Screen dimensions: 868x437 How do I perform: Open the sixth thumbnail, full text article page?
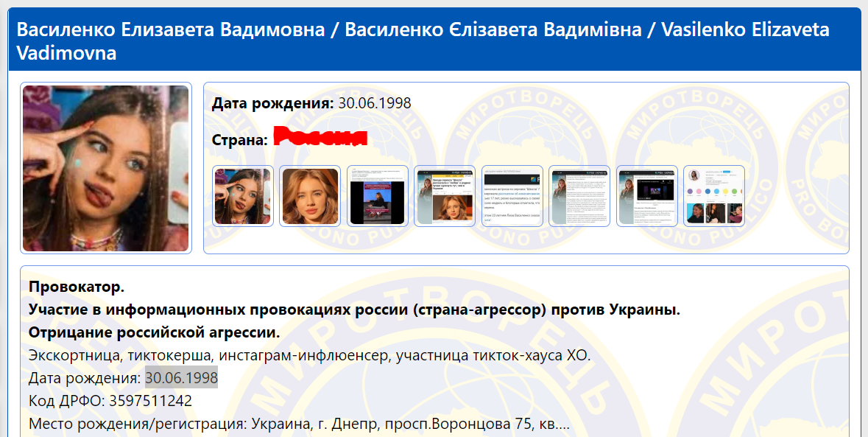pyautogui.click(x=579, y=196)
